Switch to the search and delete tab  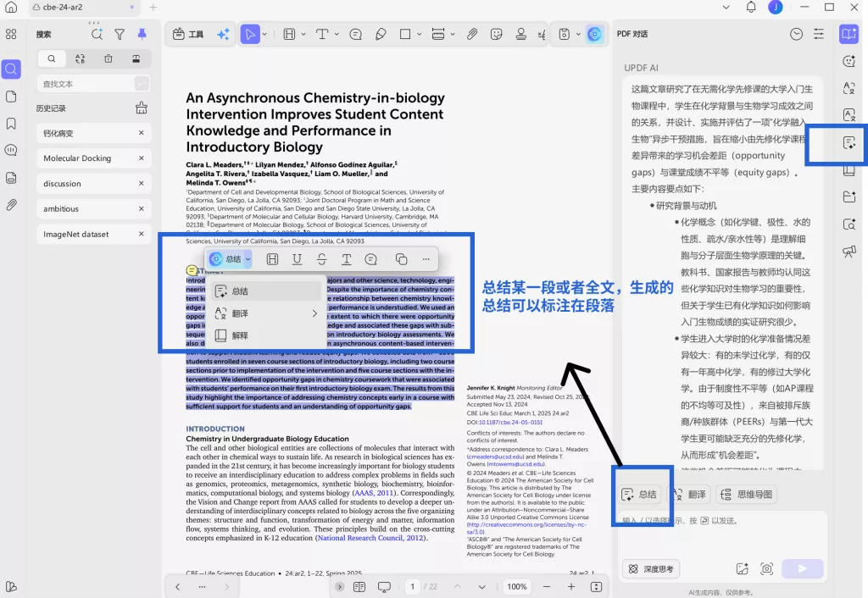coord(108,58)
